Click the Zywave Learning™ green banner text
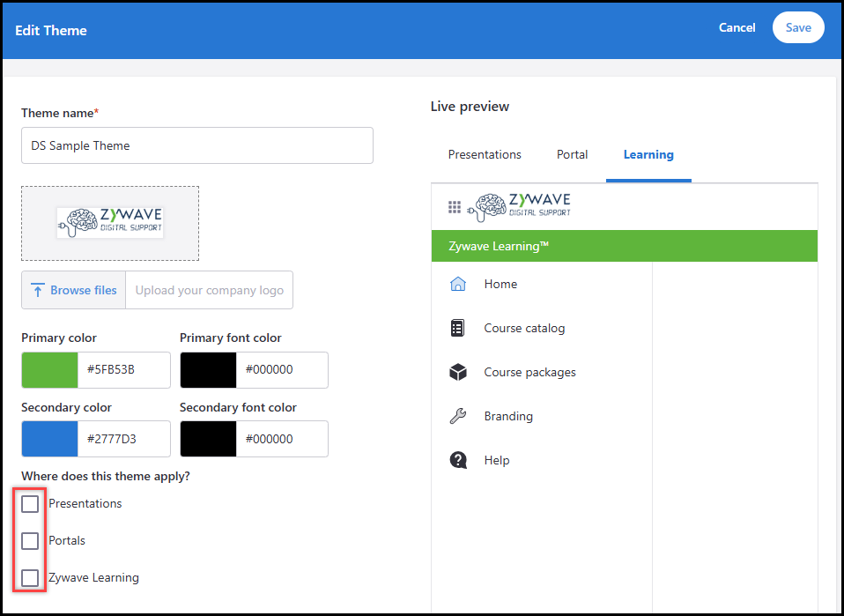844x616 pixels. (499, 246)
